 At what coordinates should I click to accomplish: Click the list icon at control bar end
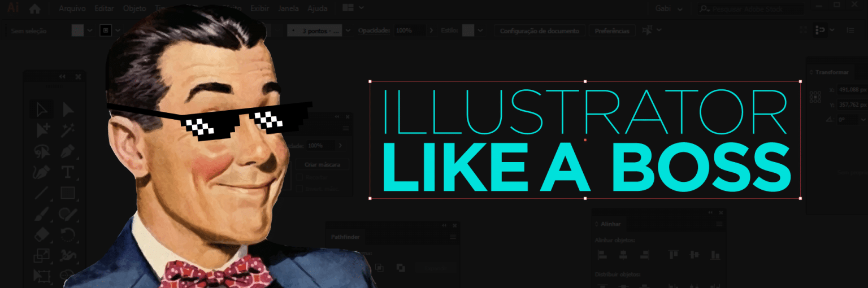850,30
